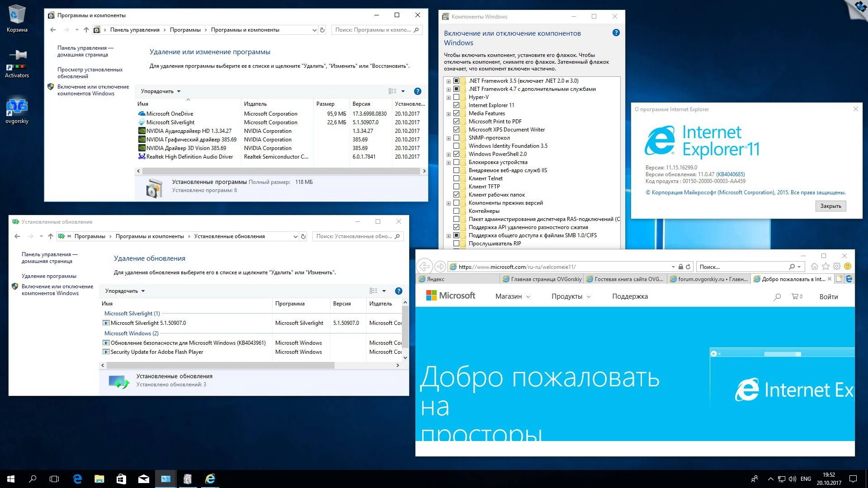
Task: Uncheck the Internet Explorer 11 component
Action: pos(457,105)
